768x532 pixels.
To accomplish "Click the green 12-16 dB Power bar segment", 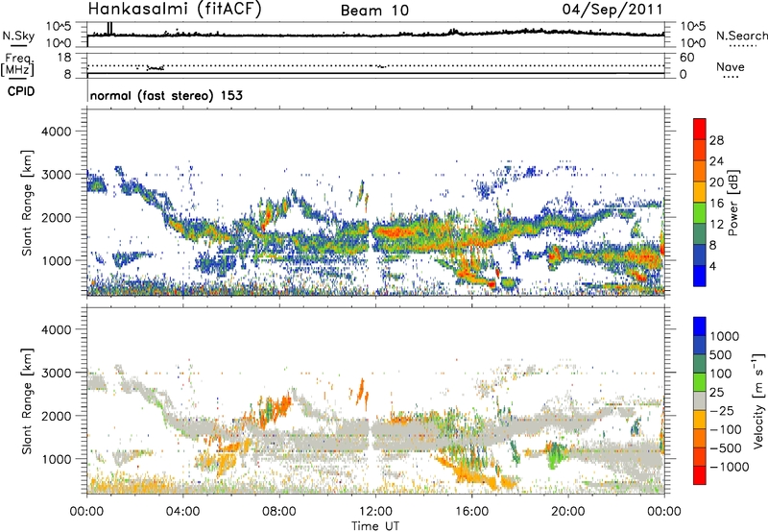I will (700, 212).
